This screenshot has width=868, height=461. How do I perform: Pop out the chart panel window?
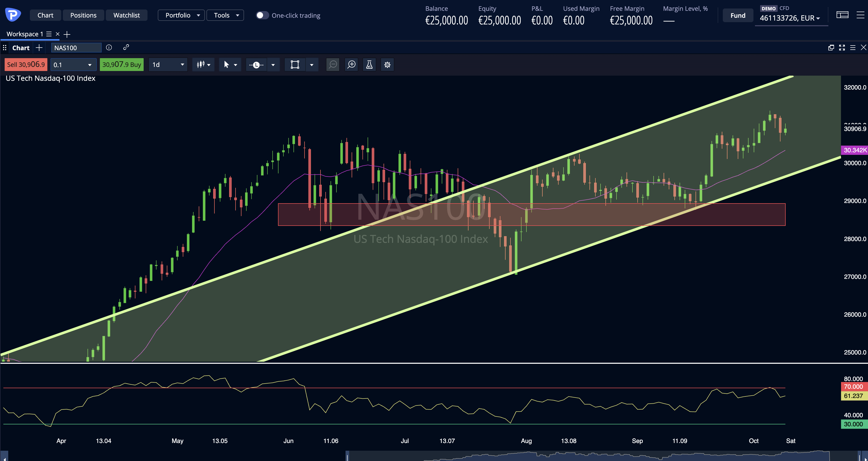[x=831, y=48]
